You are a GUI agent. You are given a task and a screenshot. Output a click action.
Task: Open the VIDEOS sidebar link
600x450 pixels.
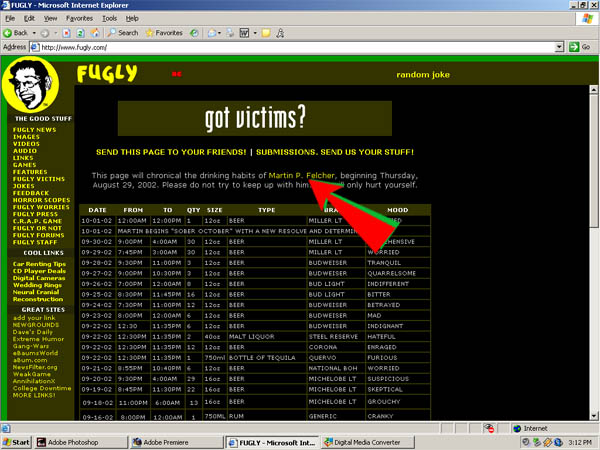(x=26, y=144)
